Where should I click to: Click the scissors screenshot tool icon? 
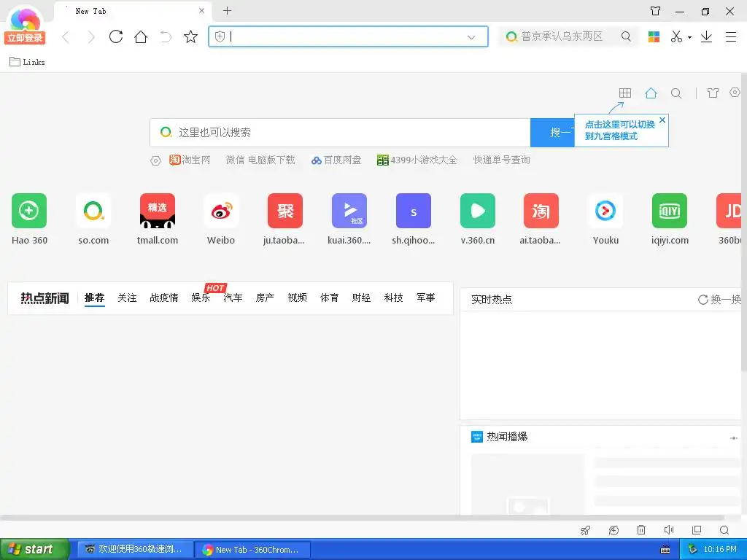[x=676, y=36]
